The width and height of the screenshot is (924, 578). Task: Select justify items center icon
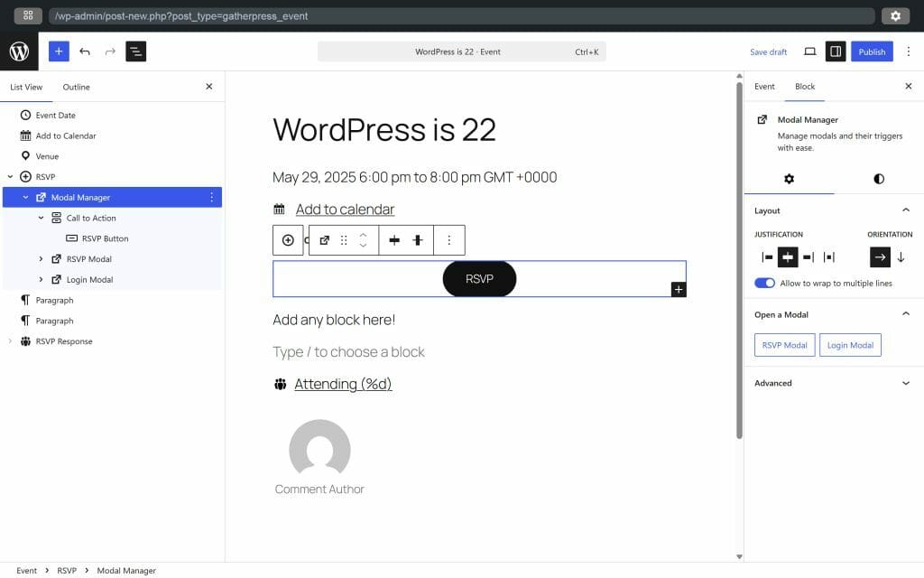click(788, 257)
